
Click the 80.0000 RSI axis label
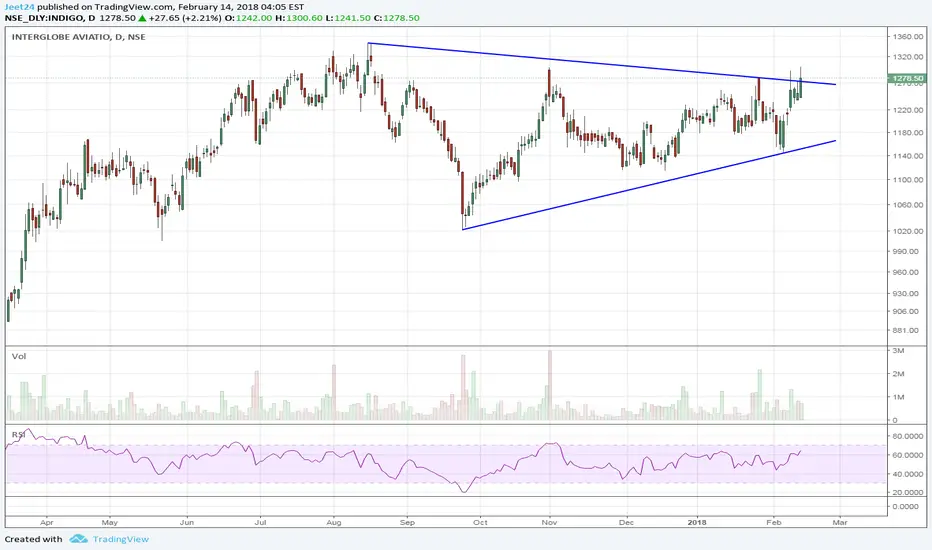click(x=908, y=436)
